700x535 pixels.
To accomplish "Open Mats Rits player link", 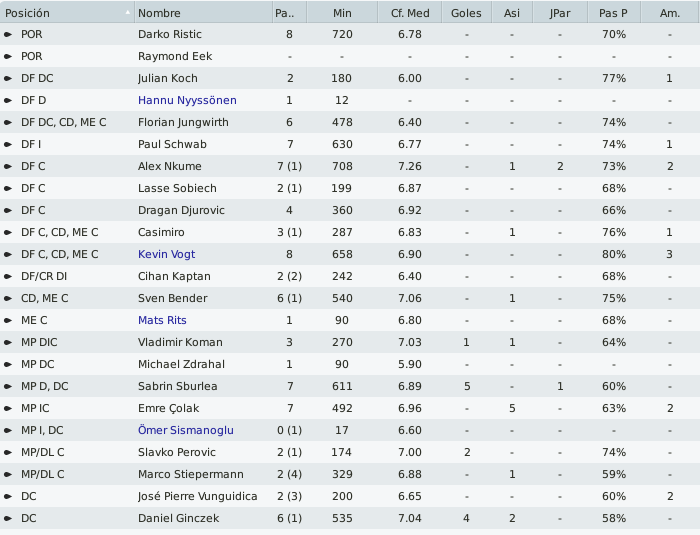I will click(x=162, y=320).
